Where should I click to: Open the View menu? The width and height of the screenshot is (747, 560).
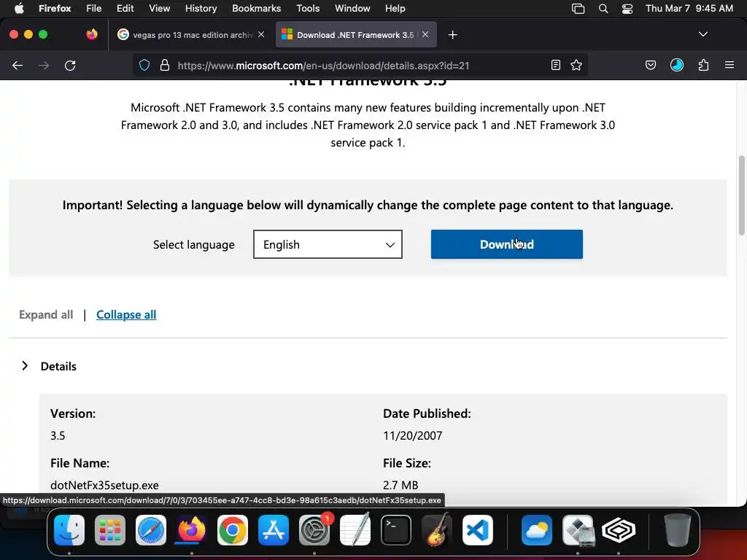(x=159, y=9)
